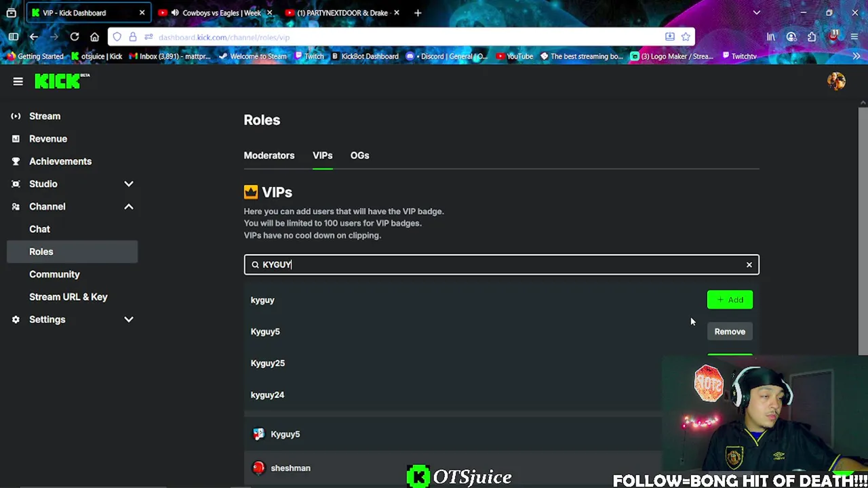Open browser application menu
The width and height of the screenshot is (868, 488).
click(x=854, y=37)
